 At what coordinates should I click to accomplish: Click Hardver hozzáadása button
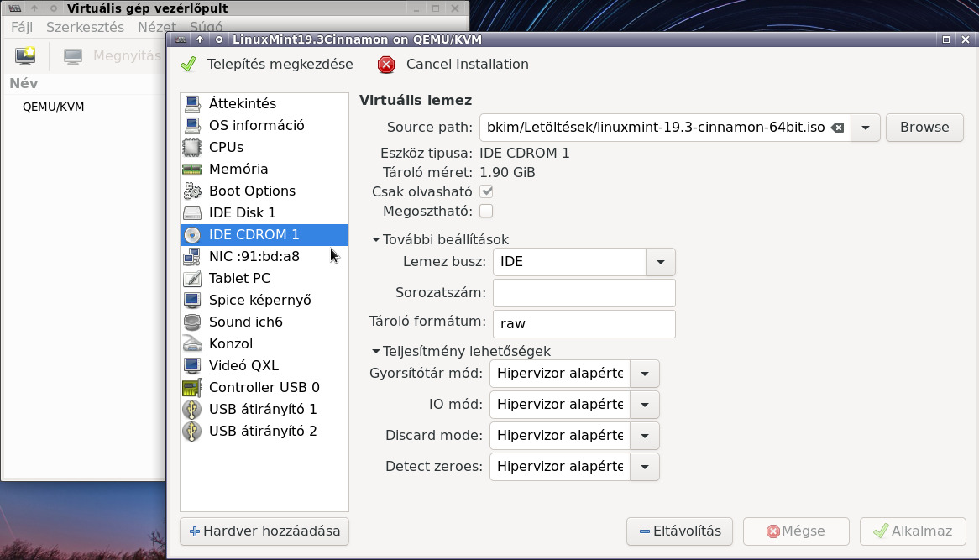264,531
